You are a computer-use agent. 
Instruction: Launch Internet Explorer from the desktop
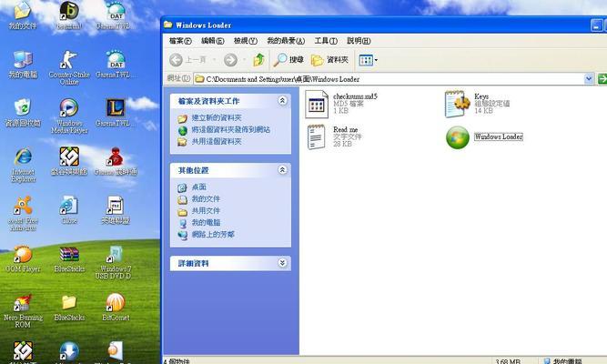tap(23, 165)
